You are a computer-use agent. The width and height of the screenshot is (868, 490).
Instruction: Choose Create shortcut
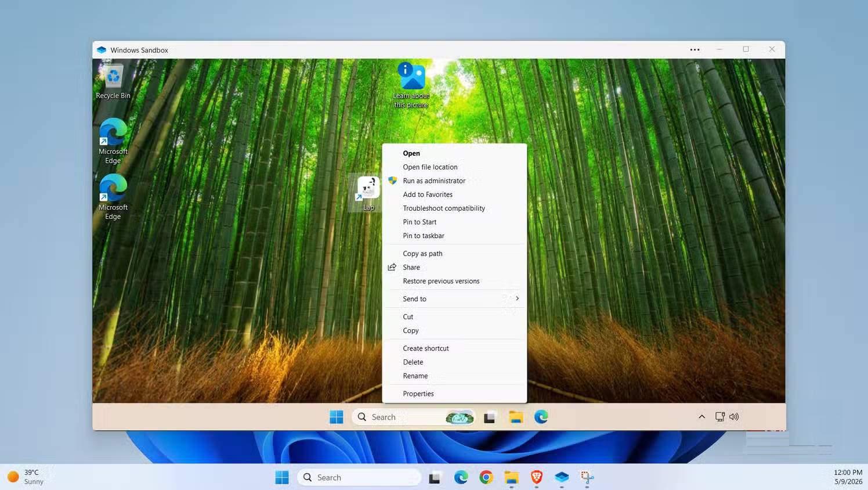(454, 348)
